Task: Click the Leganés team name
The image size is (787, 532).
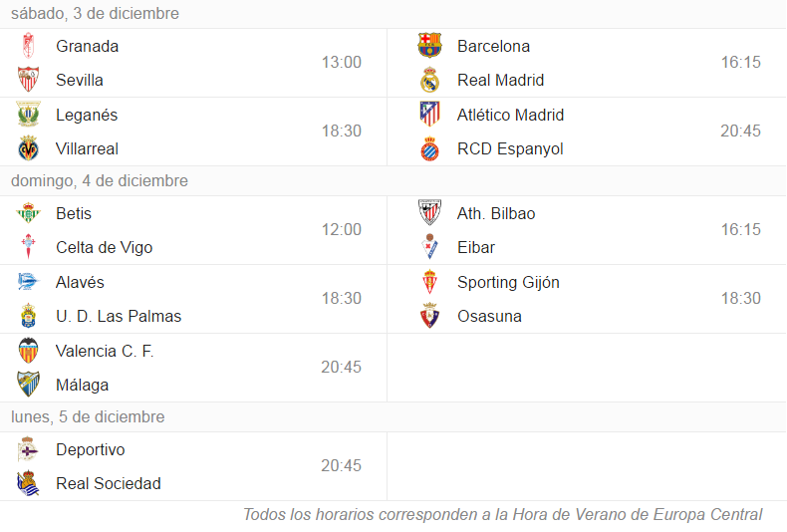Action: click(x=87, y=115)
